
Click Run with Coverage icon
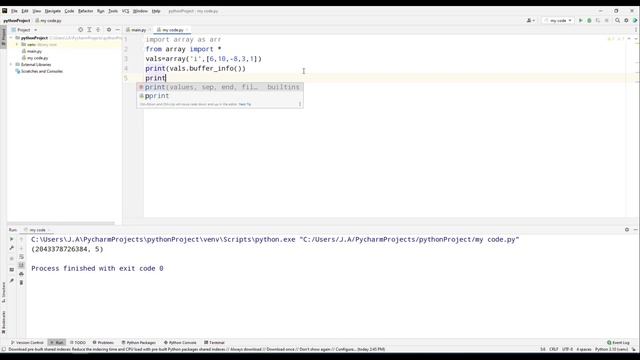click(x=598, y=20)
